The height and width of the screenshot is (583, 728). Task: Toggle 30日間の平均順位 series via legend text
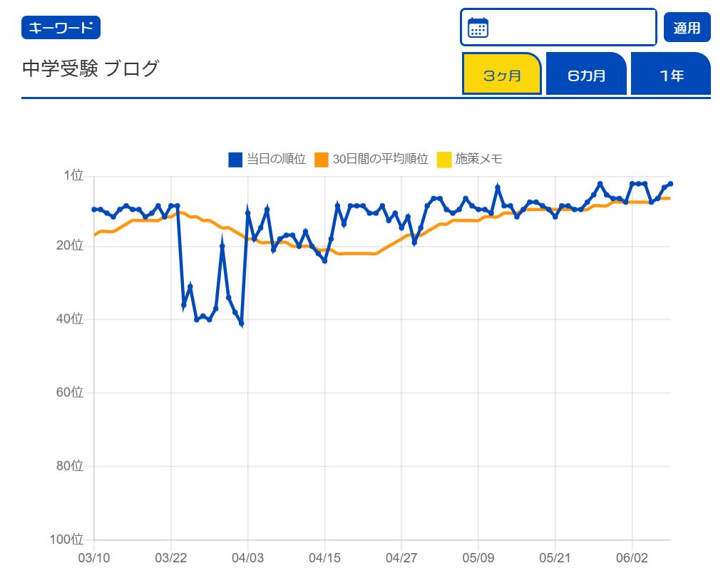tap(380, 160)
